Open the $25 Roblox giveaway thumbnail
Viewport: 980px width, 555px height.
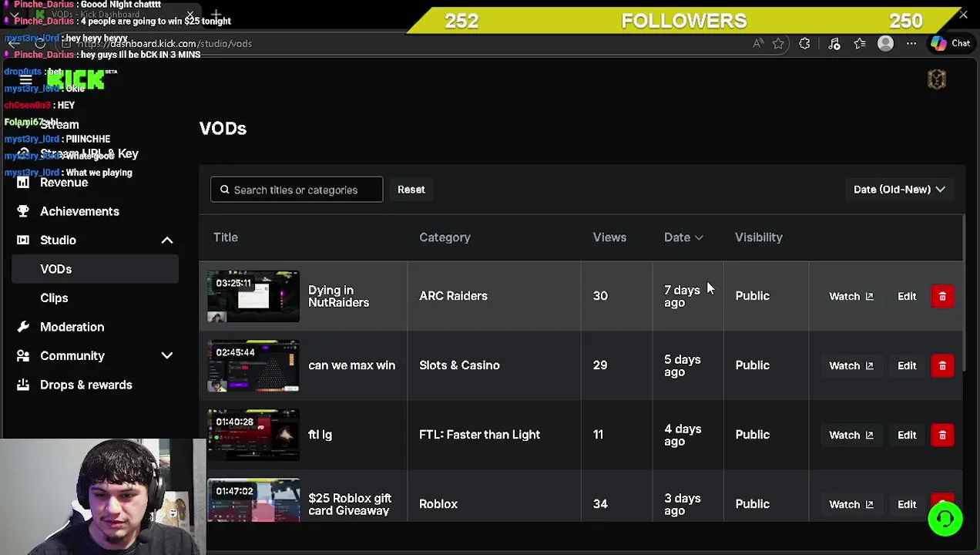pyautogui.click(x=253, y=500)
